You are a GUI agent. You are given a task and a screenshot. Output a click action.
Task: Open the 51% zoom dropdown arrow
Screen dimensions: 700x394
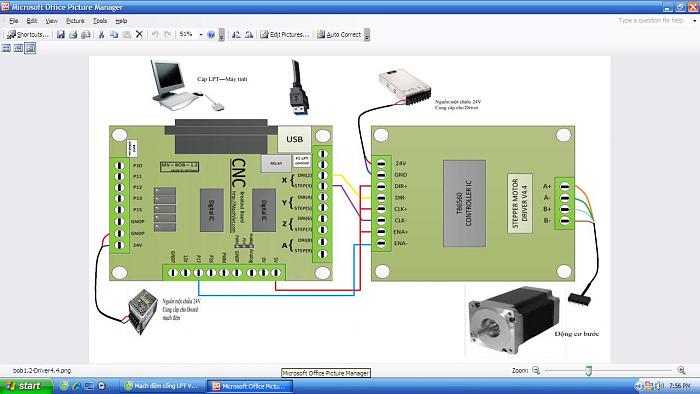click(201, 34)
